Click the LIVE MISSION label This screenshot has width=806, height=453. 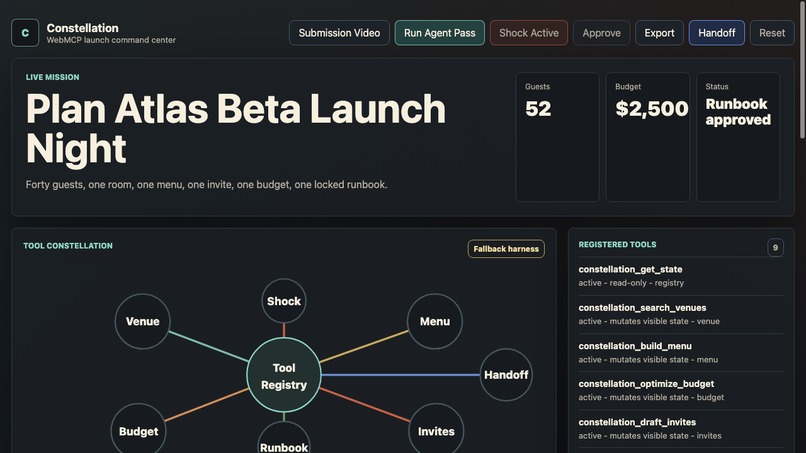click(52, 77)
